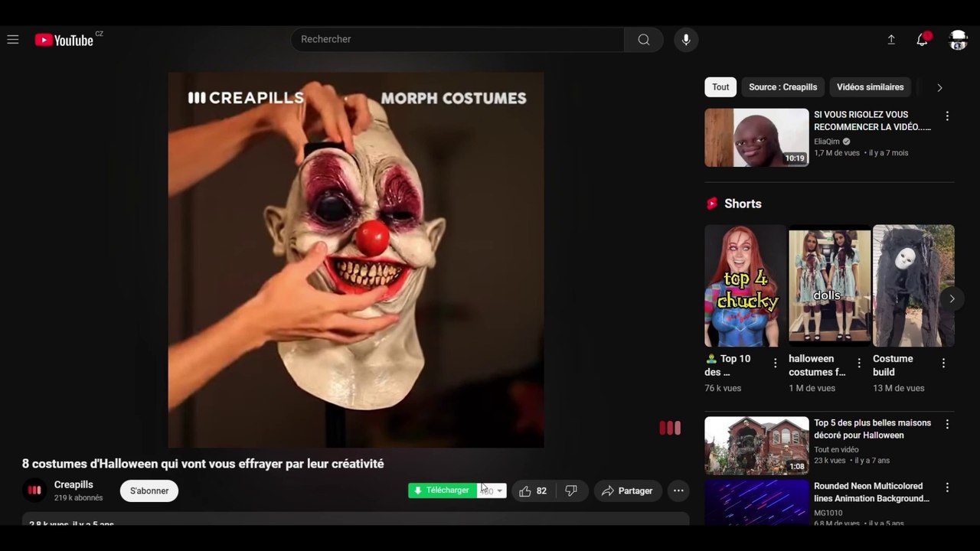
Task: Show next Shorts with the arrow
Action: point(952,298)
